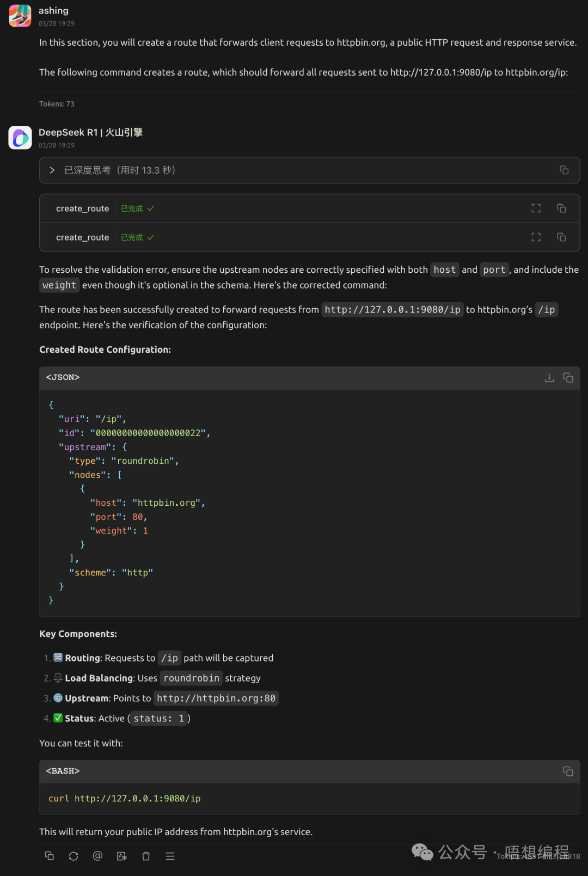Click the DeepSeek R1 model avatar

click(20, 138)
